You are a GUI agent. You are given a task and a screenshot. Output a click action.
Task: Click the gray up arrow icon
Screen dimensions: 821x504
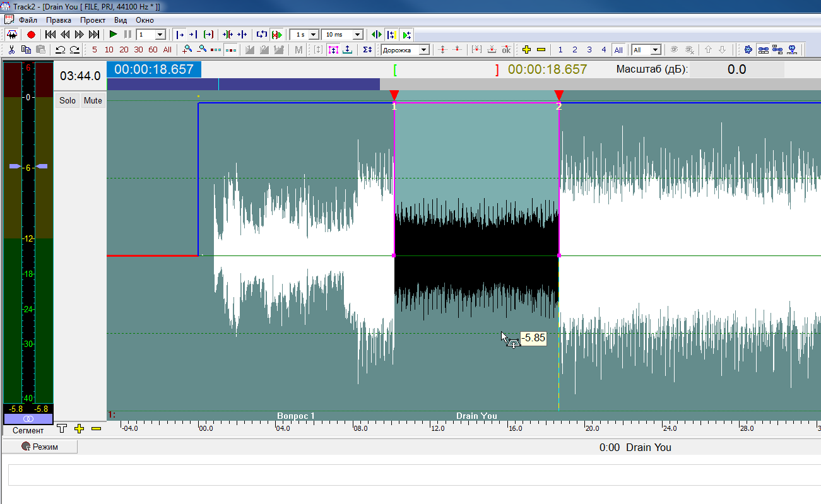click(708, 50)
